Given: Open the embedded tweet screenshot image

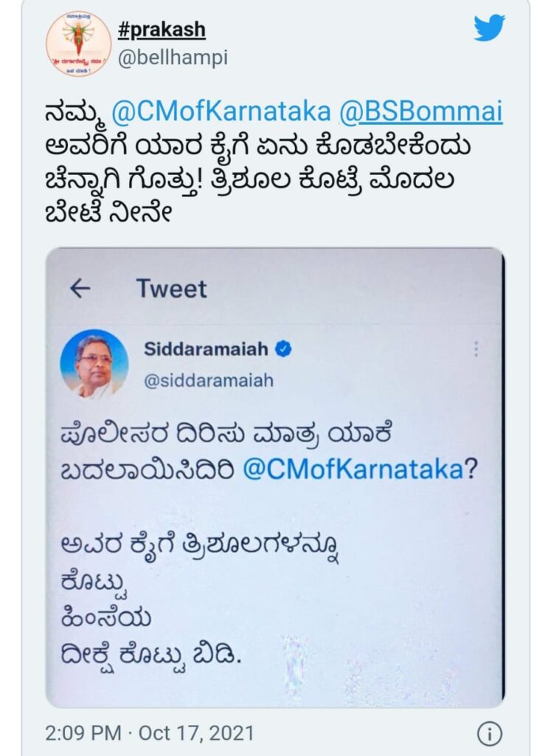Looking at the screenshot, I should coord(275,478).
